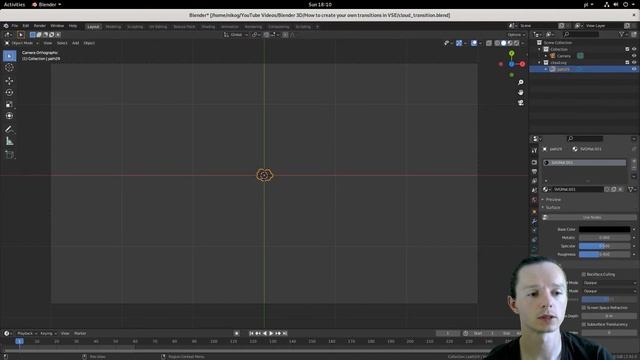Open the Object Mode dropdown
Screen dimensions: 640x360
22,43
